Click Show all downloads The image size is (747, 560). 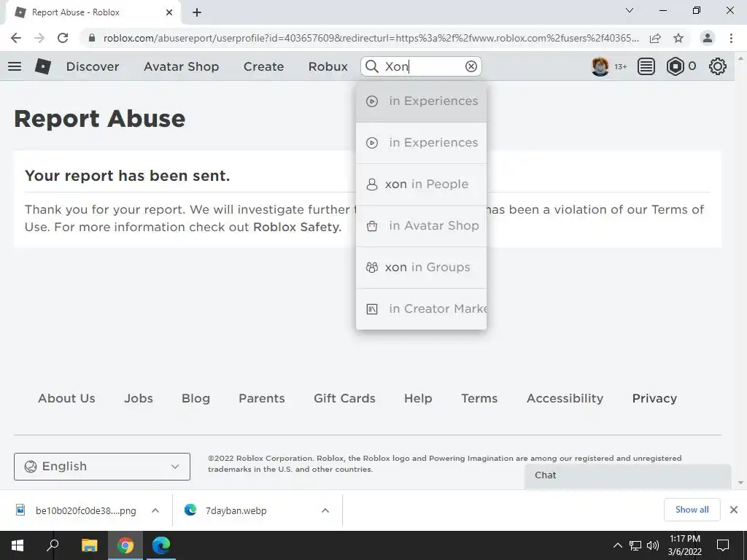point(692,510)
